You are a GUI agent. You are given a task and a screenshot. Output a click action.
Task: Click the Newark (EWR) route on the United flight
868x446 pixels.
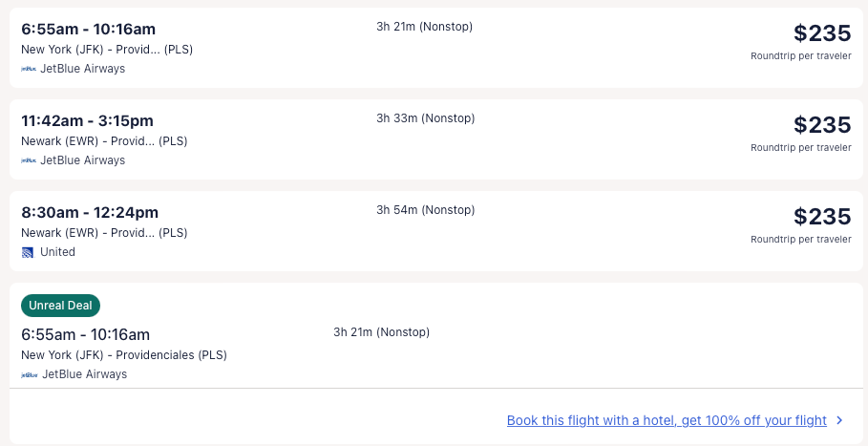(x=104, y=233)
